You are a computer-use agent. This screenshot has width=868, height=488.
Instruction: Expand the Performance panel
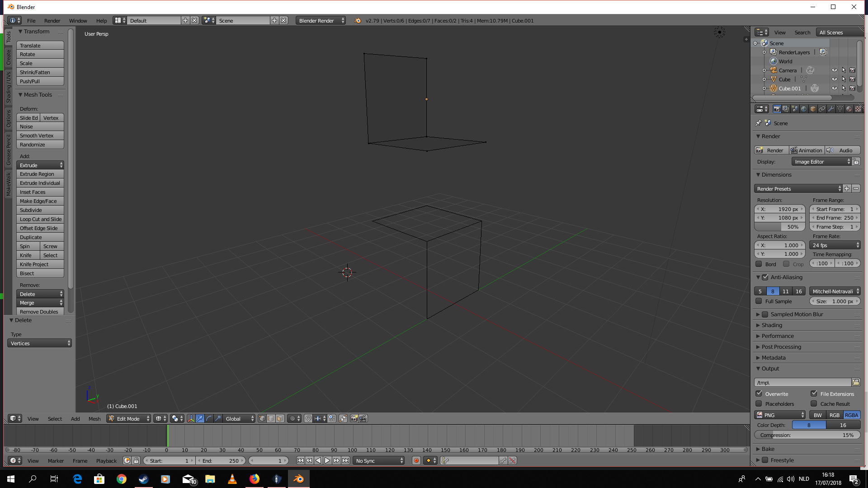pos(777,336)
